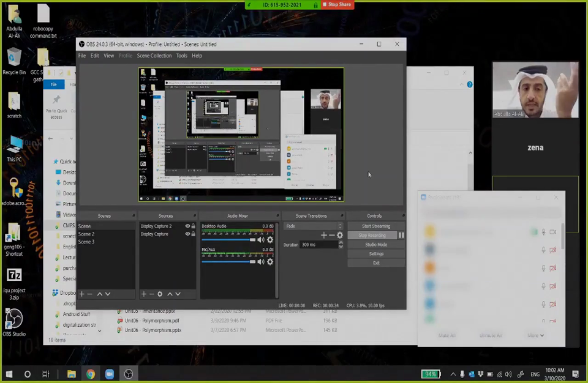Open OBS Studio from the taskbar
This screenshot has width=588, height=383.
[129, 374]
